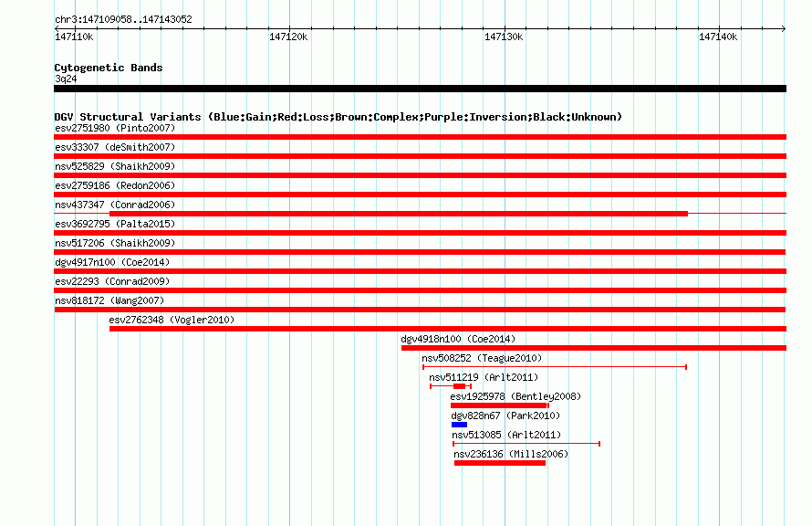Click the 3q24 band label
This screenshot has height=526, width=812.
click(66, 79)
